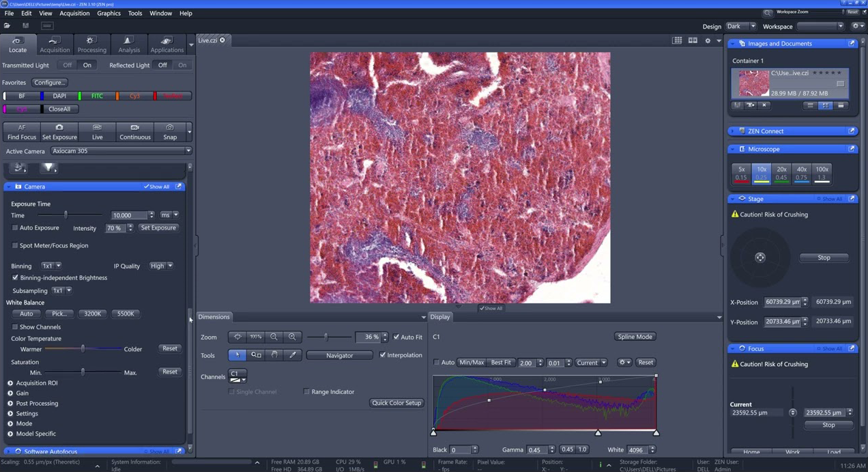Run Find Focus autofocus
868x472 pixels.
[x=22, y=132]
